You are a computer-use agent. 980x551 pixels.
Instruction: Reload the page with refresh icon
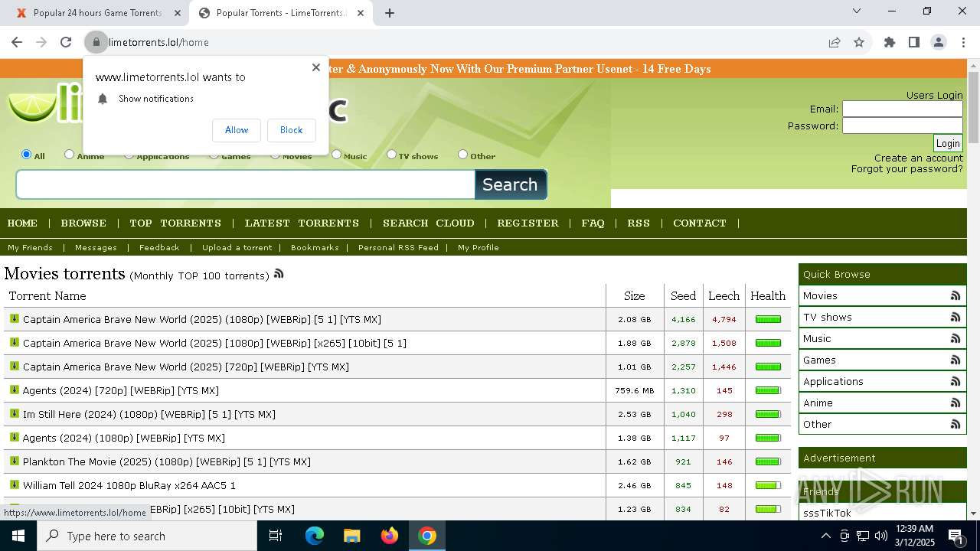point(66,42)
